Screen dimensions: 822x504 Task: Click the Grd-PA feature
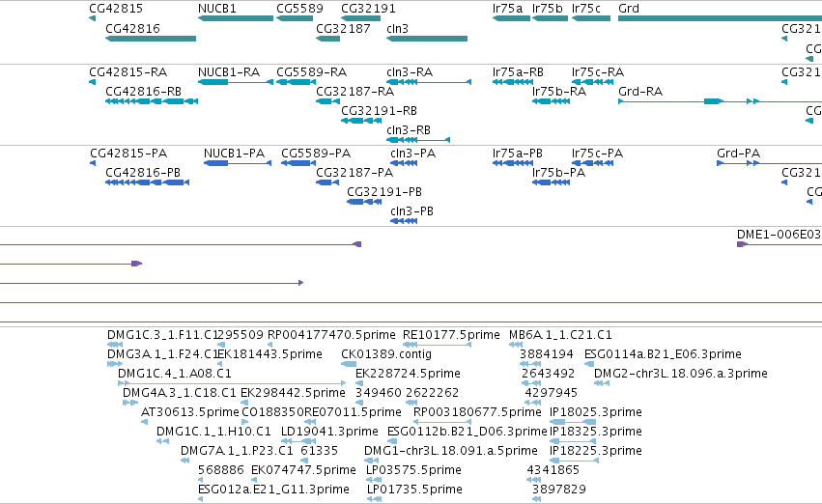tap(769, 163)
